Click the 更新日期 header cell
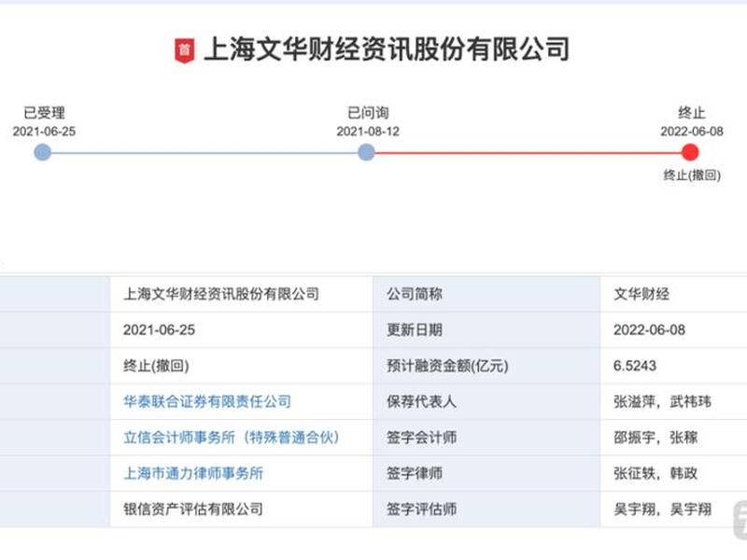The image size is (747, 560). pos(486,330)
